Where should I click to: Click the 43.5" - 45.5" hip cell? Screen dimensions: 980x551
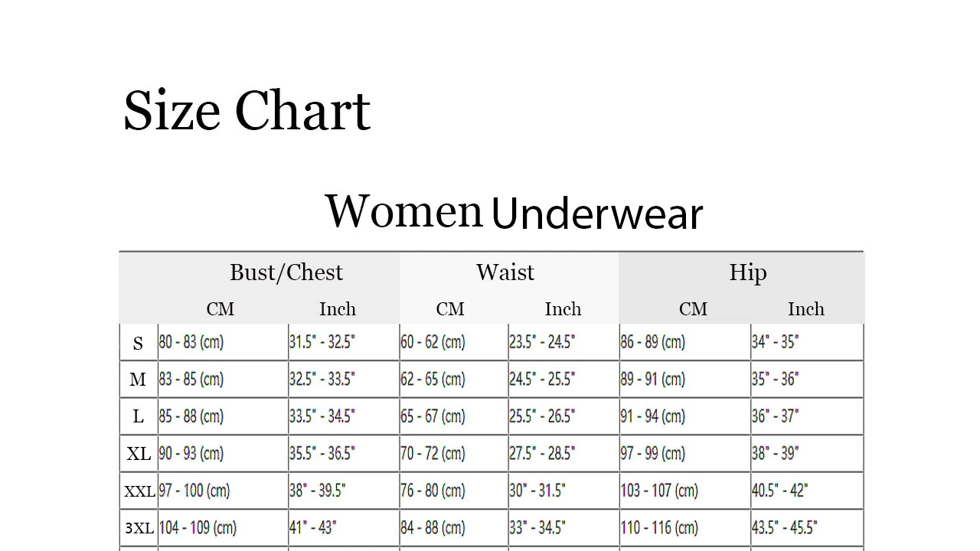tap(784, 527)
